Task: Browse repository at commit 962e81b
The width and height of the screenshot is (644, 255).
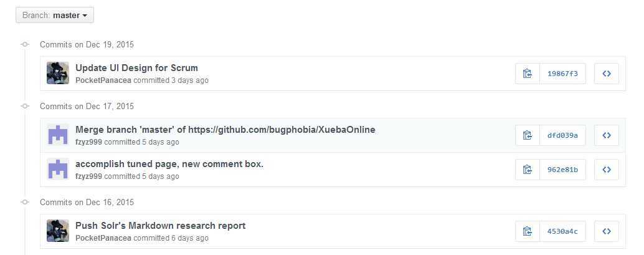Action: tap(606, 170)
